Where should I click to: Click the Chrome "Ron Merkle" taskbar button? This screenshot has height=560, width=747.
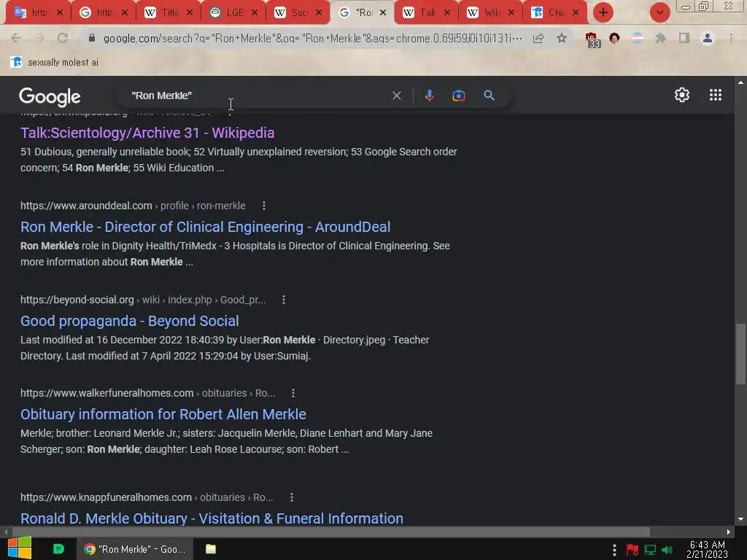pyautogui.click(x=135, y=549)
